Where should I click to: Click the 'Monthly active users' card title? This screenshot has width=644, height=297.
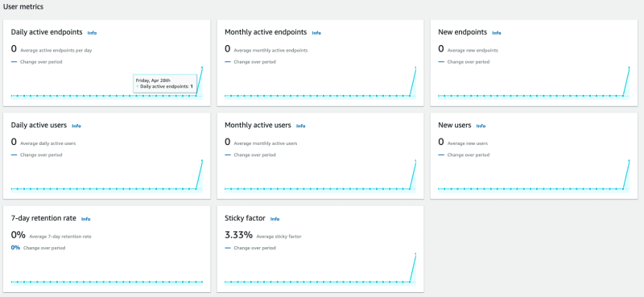coord(258,126)
